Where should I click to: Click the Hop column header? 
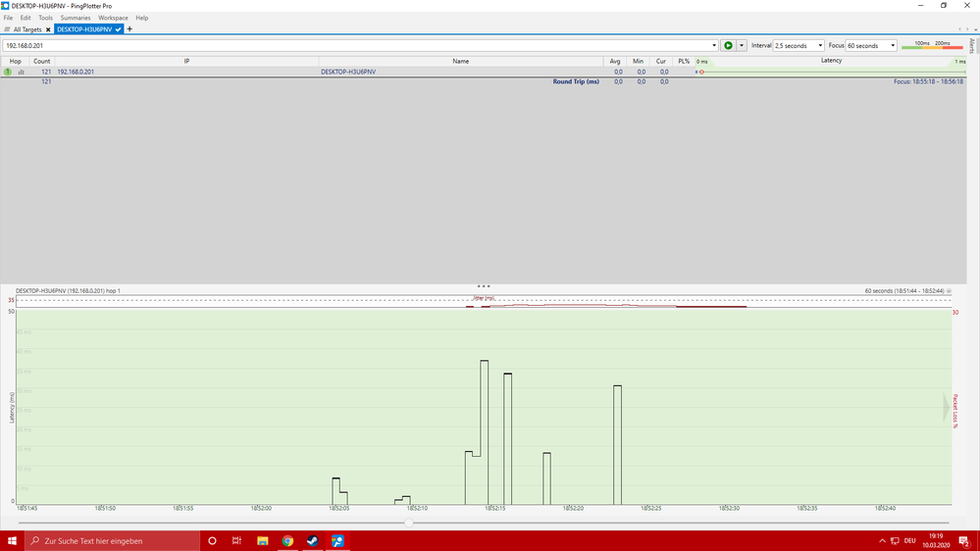[15, 61]
